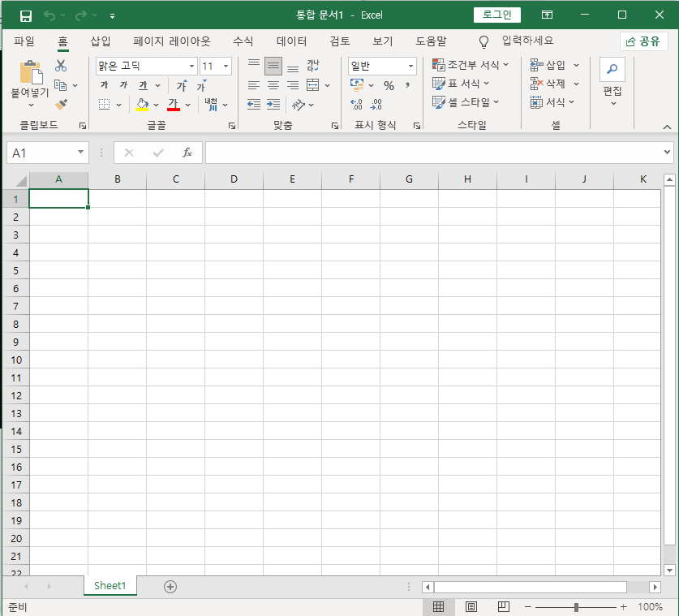Toggle italic 가 formatting
The image size is (679, 616).
(x=124, y=85)
